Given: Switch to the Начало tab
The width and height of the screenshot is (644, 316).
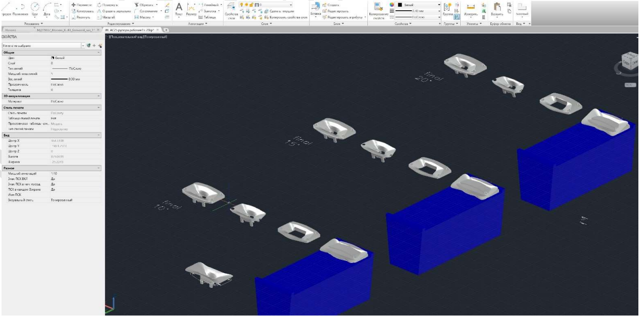Looking at the screenshot, I should point(10,30).
